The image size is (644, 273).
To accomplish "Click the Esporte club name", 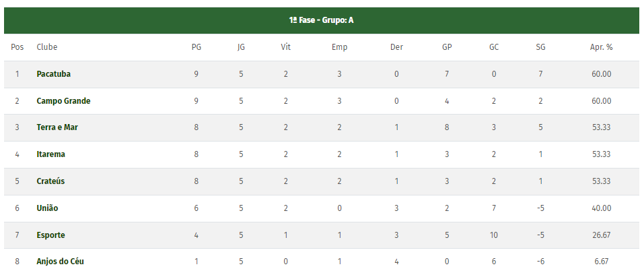I will point(50,235).
